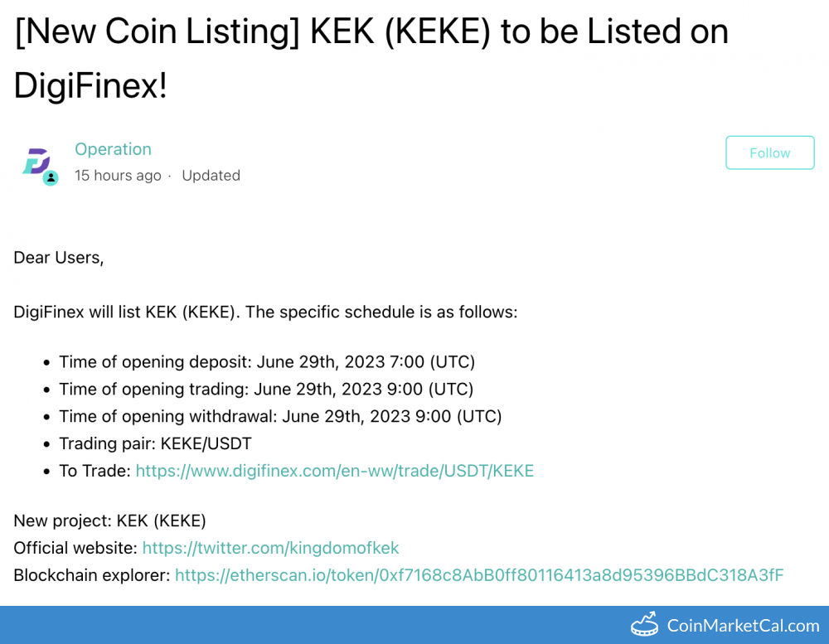Click the "15 hours ago" timestamp
The height and width of the screenshot is (644, 829).
click(x=118, y=176)
